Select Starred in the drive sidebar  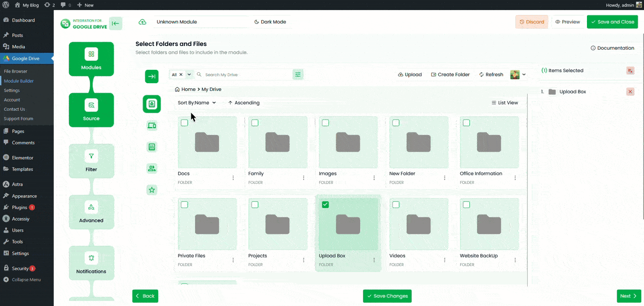152,190
